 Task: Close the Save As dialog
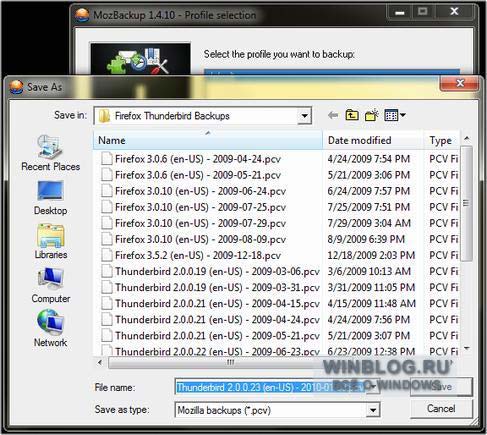pos(460,83)
